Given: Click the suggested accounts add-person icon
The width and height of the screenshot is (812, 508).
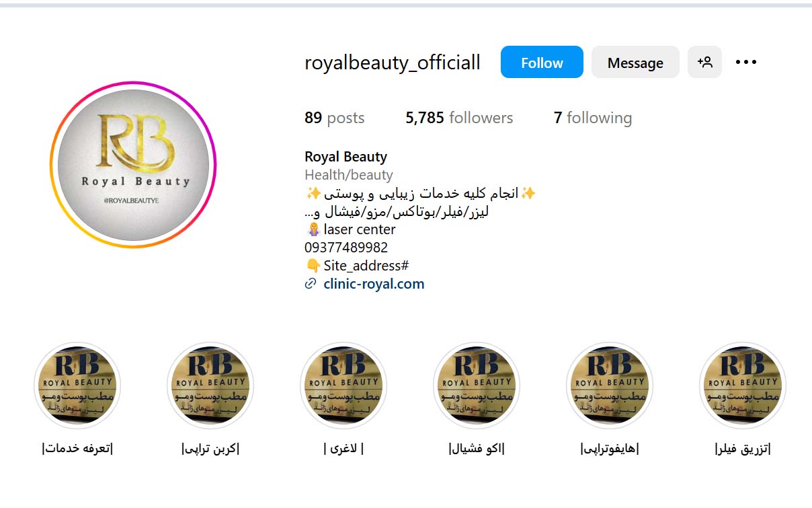Looking at the screenshot, I should (704, 63).
